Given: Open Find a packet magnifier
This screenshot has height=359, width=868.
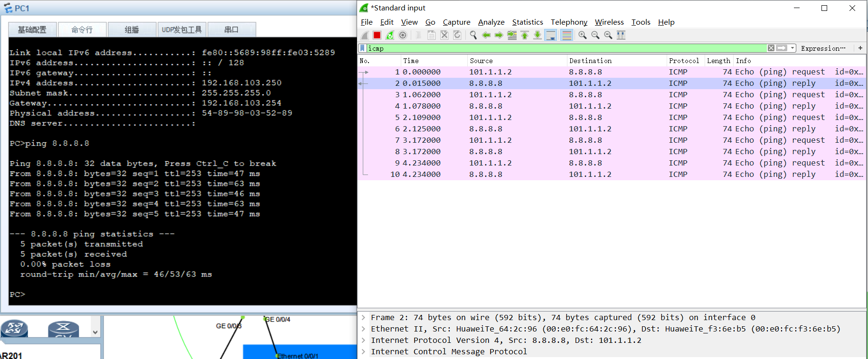Looking at the screenshot, I should point(473,35).
